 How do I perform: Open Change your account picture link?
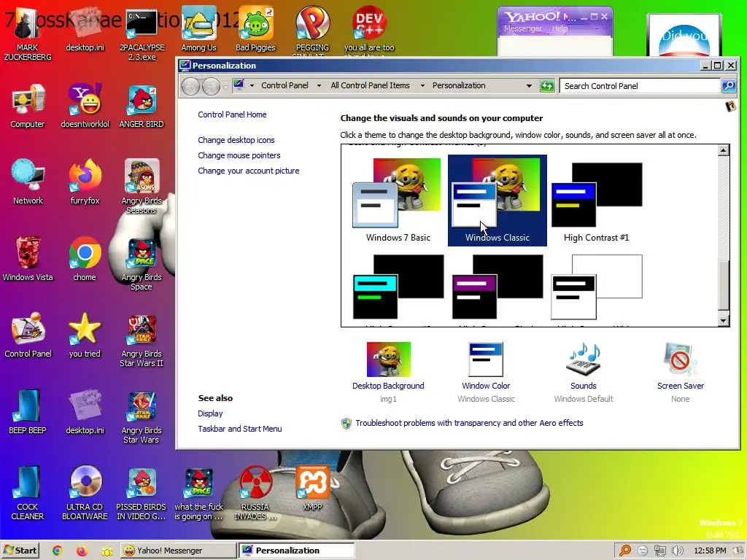coord(249,171)
